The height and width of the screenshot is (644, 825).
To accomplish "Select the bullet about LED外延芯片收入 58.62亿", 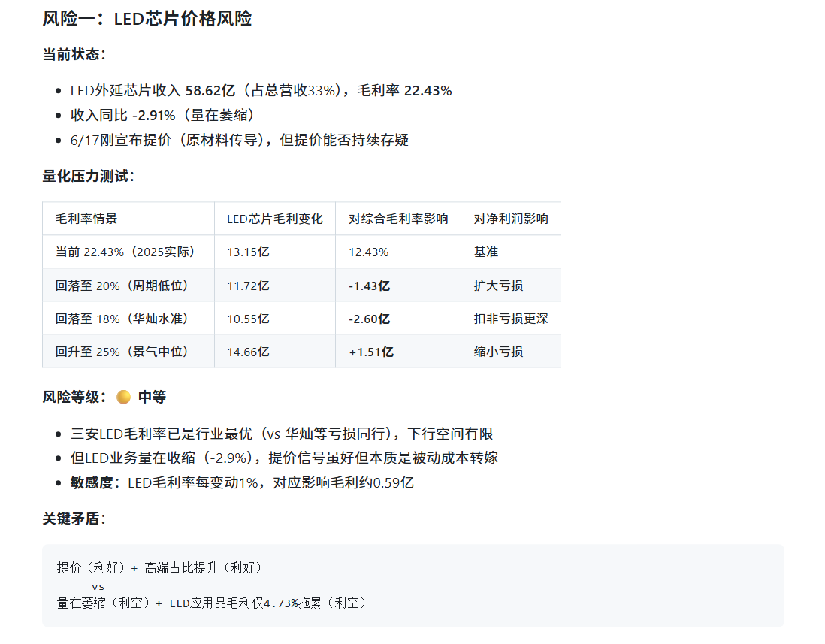I will click(261, 90).
